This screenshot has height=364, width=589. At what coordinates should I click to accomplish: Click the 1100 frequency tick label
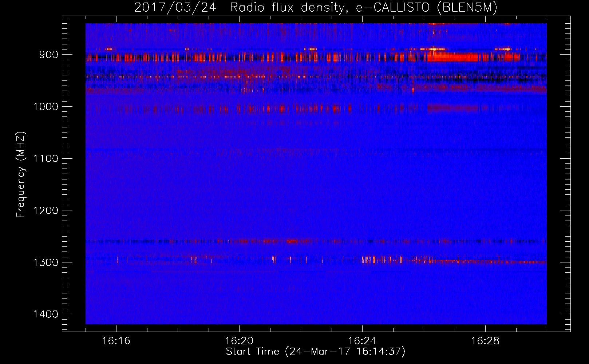(x=46, y=158)
